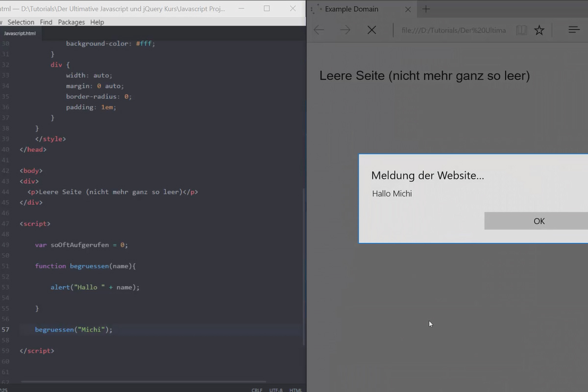Click the padding: 1em line
Viewport: 588px width, 392px height.
tap(91, 107)
